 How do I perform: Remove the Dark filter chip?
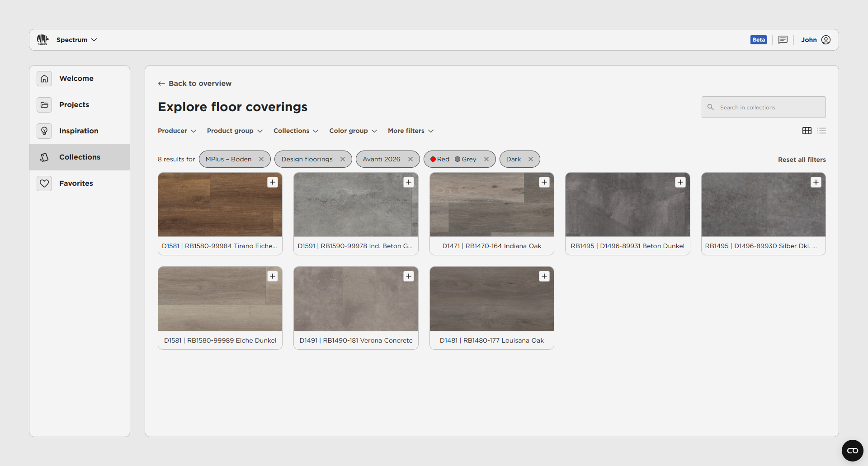[x=531, y=159]
